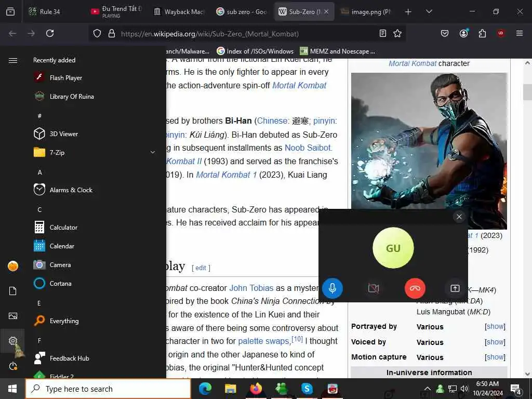Click the Windows Start button

[12, 389]
